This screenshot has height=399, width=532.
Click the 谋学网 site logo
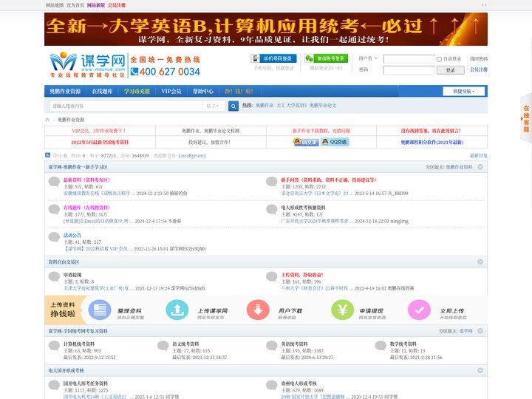[x=87, y=64]
